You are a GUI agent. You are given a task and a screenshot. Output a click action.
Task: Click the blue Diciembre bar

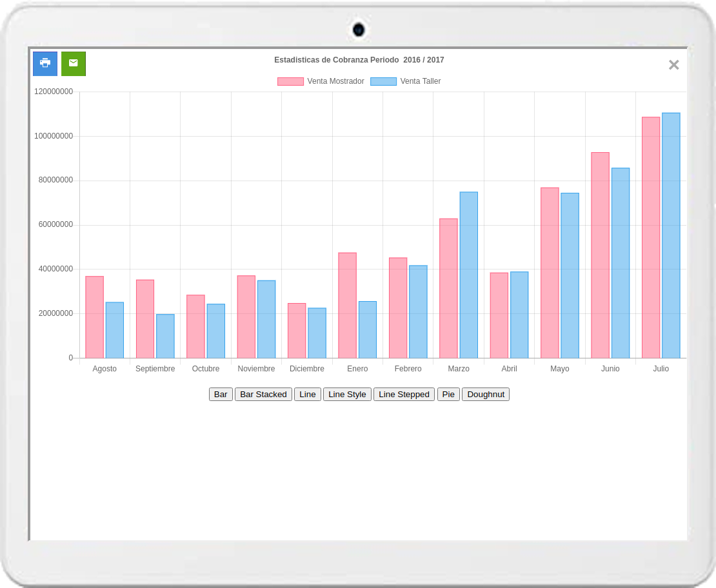point(317,333)
